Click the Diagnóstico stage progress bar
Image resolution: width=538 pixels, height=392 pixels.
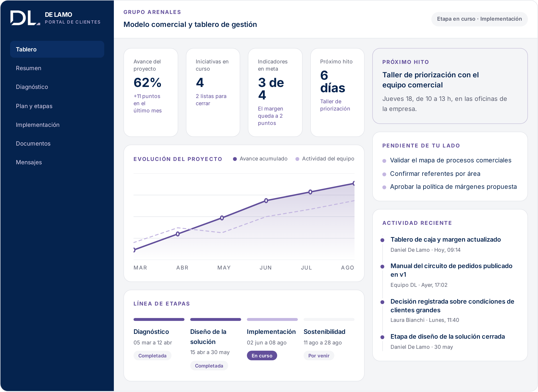coord(159,319)
